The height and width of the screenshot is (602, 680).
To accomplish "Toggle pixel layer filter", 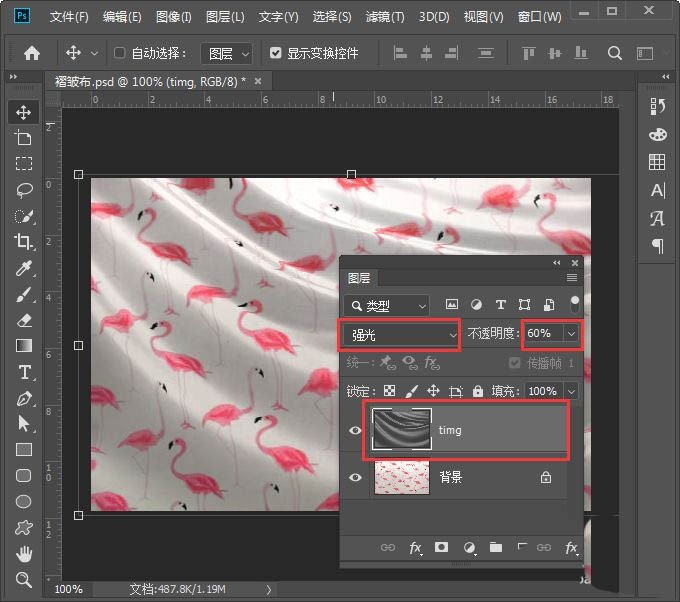I will point(451,304).
